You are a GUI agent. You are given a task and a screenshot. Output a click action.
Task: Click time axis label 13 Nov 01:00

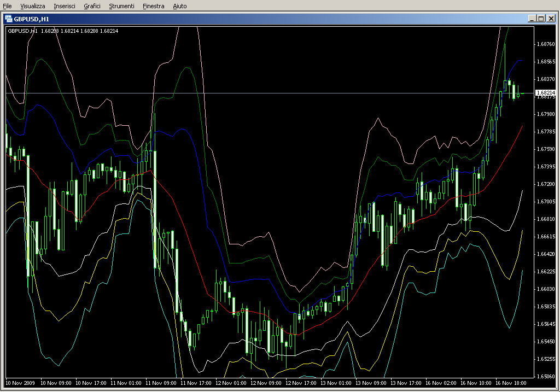tap(336, 383)
